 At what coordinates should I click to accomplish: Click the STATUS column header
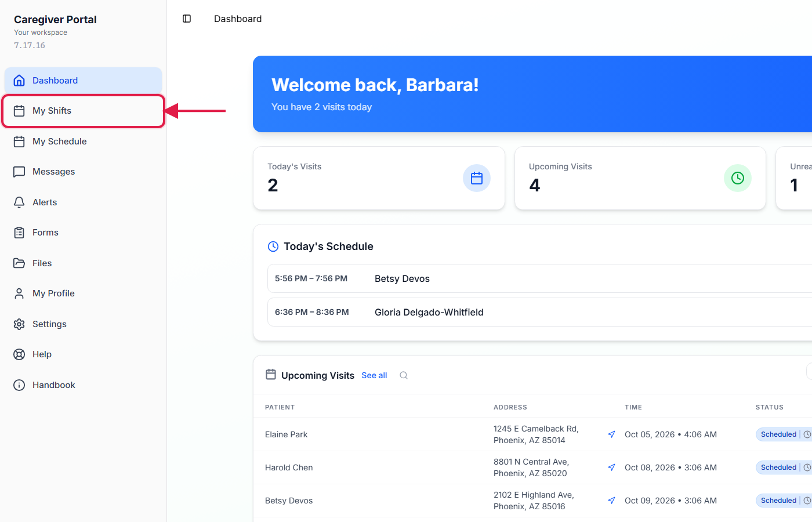(770, 407)
